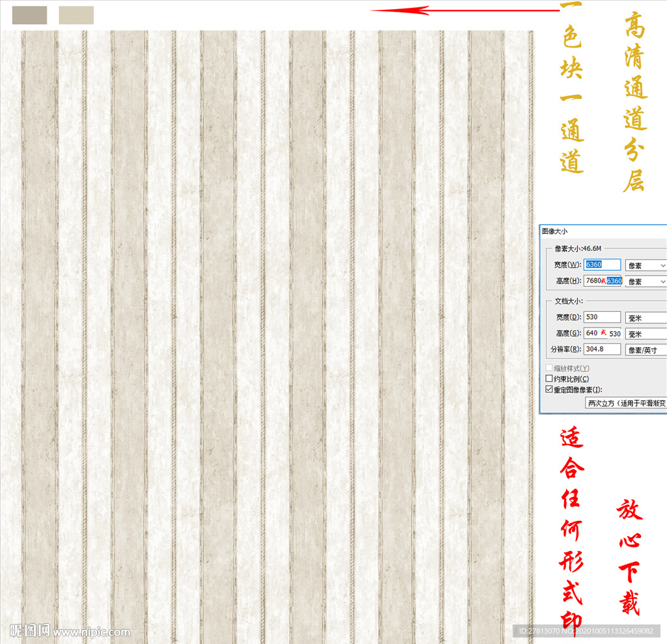The width and height of the screenshot is (667, 644).
Task: Click the 像素大小:46.6M label
Action: pyautogui.click(x=578, y=248)
